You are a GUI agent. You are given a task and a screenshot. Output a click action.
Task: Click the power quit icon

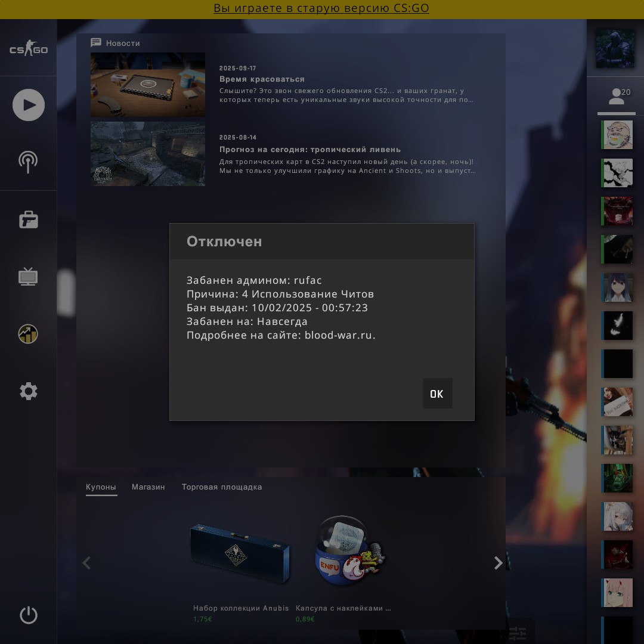[28, 615]
